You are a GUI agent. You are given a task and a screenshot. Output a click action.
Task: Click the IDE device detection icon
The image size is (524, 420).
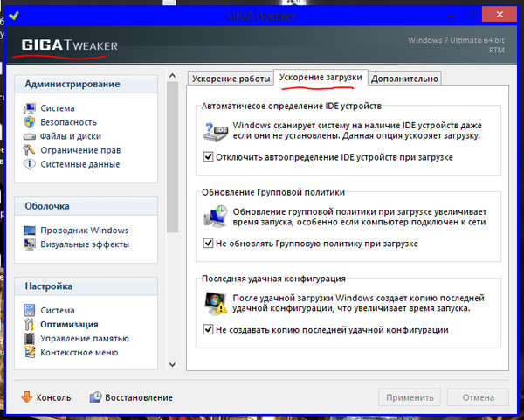(x=216, y=132)
